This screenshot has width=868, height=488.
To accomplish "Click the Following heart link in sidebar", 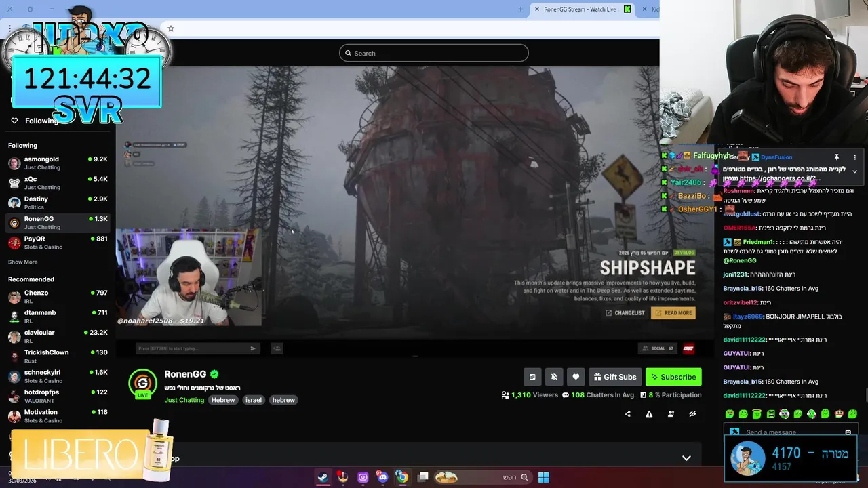I will click(34, 121).
